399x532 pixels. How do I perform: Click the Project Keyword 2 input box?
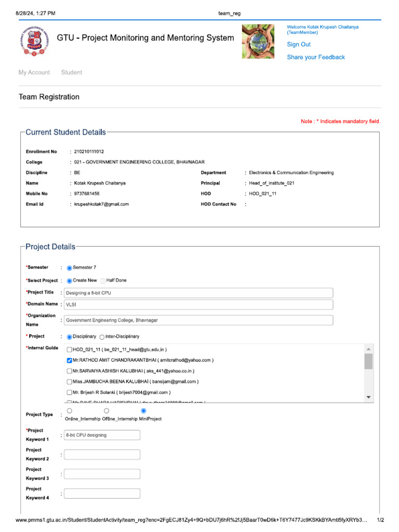tap(102, 455)
